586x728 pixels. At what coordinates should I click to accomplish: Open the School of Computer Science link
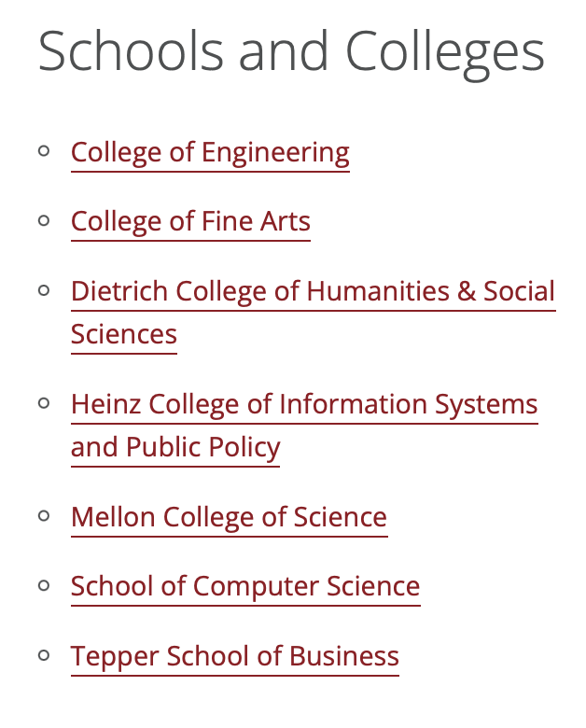click(245, 586)
